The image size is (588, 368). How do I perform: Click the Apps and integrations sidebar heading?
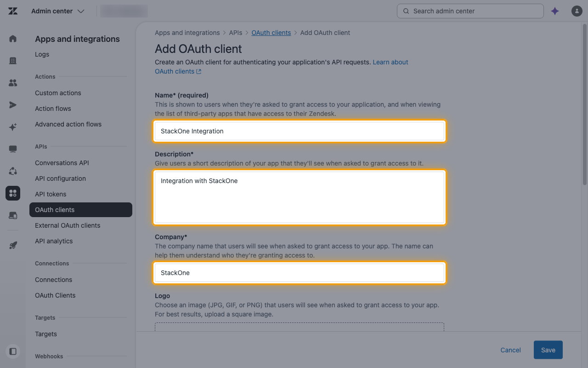tap(77, 39)
